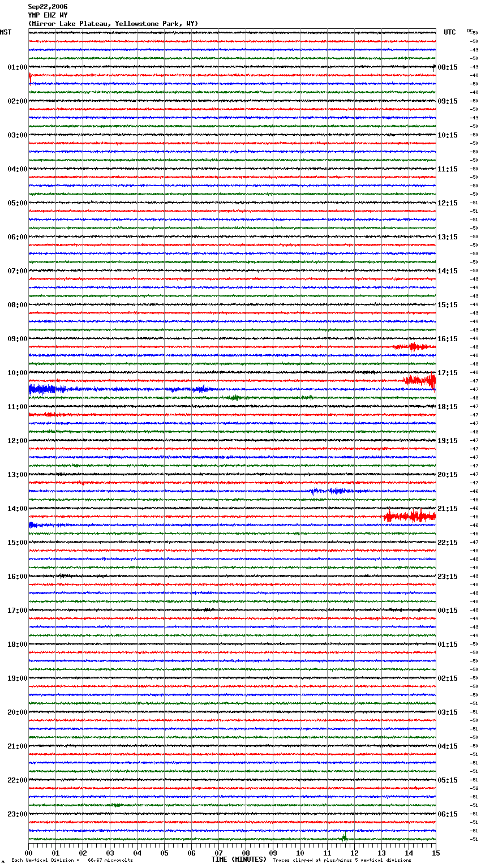Select the 10:00 MST time label
Screen dimensions: 481x868
click(x=18, y=373)
